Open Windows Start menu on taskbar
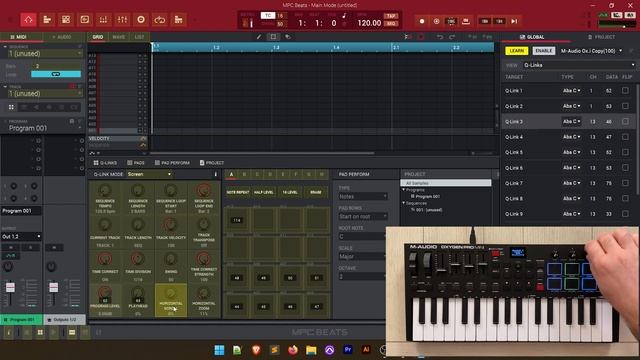 (219, 350)
